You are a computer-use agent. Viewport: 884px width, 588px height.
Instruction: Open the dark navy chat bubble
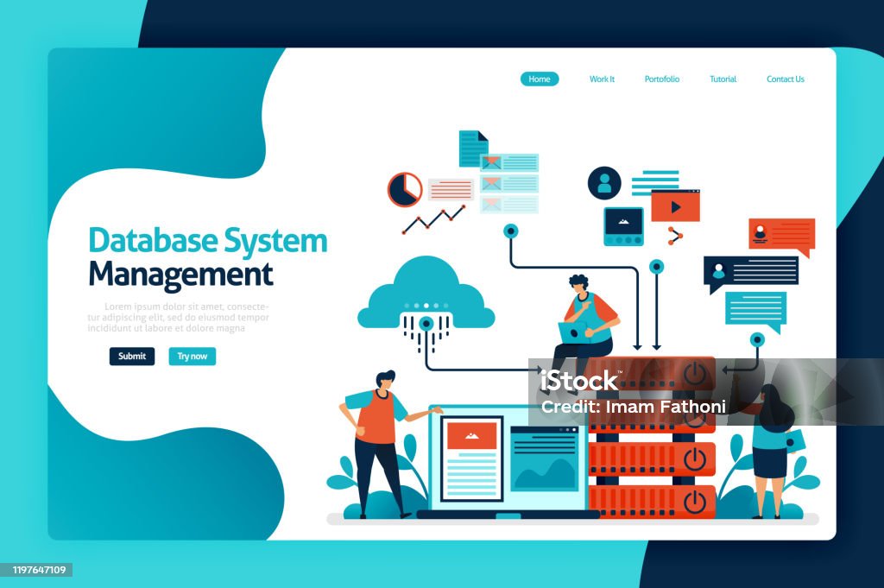pos(751,274)
